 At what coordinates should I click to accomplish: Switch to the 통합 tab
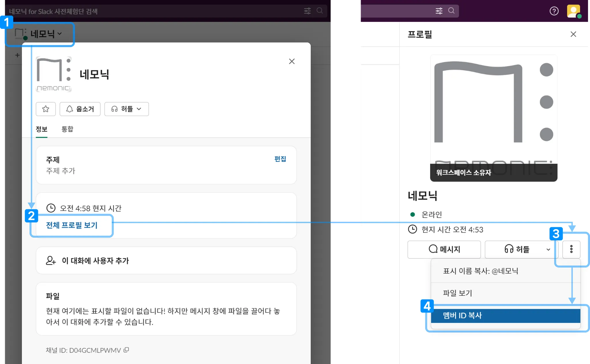pyautogui.click(x=67, y=129)
